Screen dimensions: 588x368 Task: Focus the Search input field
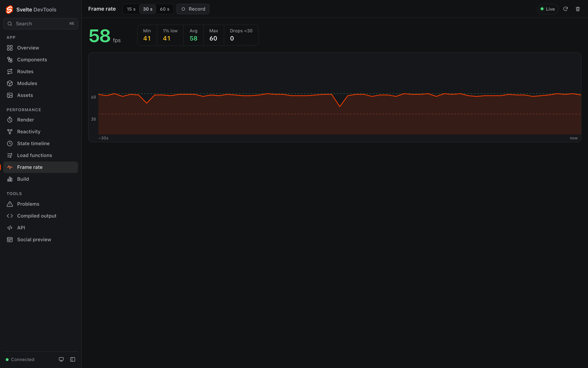41,24
